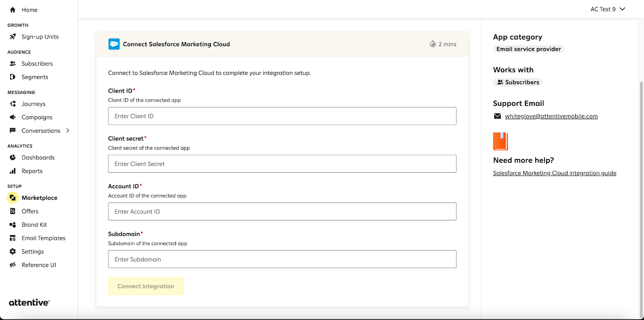Navigate to Subscribers
Screen dimensions: 644x320
click(x=37, y=64)
